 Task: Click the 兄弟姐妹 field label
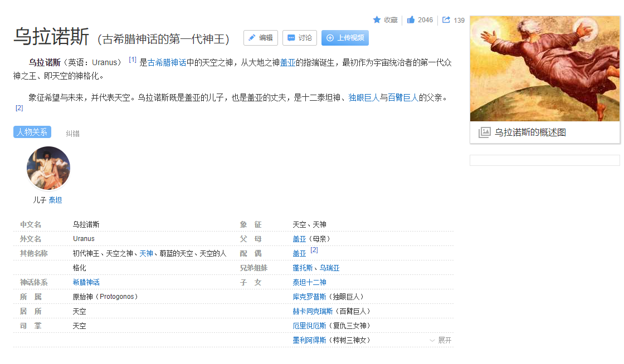tap(253, 268)
